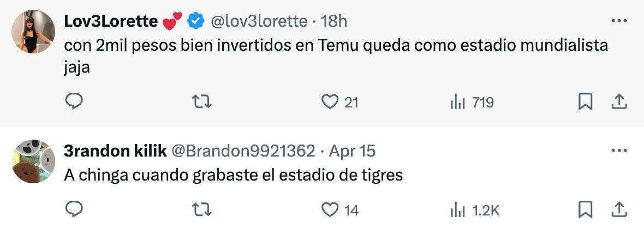This screenshot has width=644, height=228.
Task: Go to @Brandon9921362 handle profile
Action: point(243,151)
